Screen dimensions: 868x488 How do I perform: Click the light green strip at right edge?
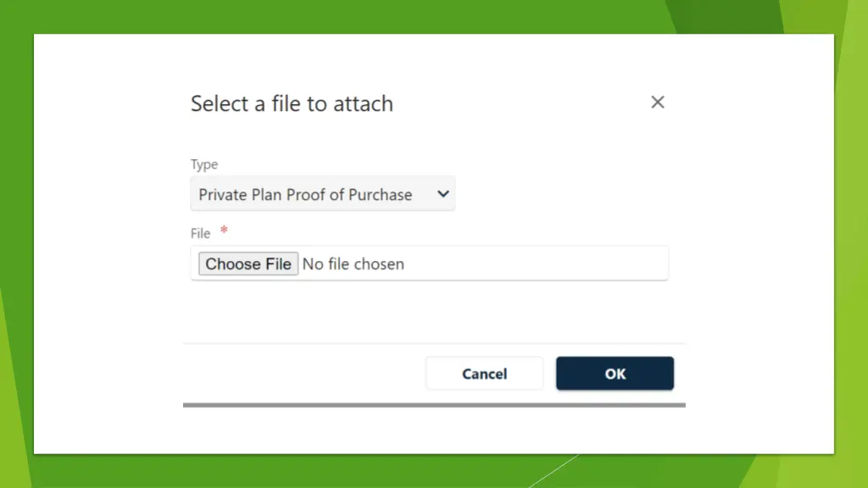click(852, 254)
